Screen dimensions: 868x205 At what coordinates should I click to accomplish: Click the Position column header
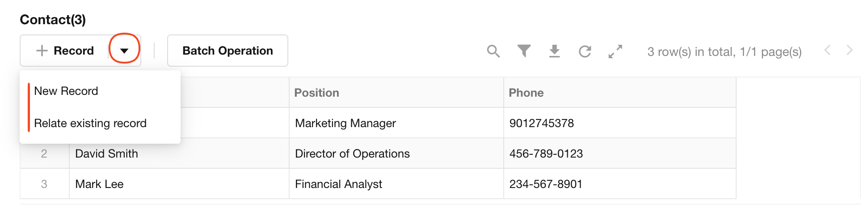316,93
